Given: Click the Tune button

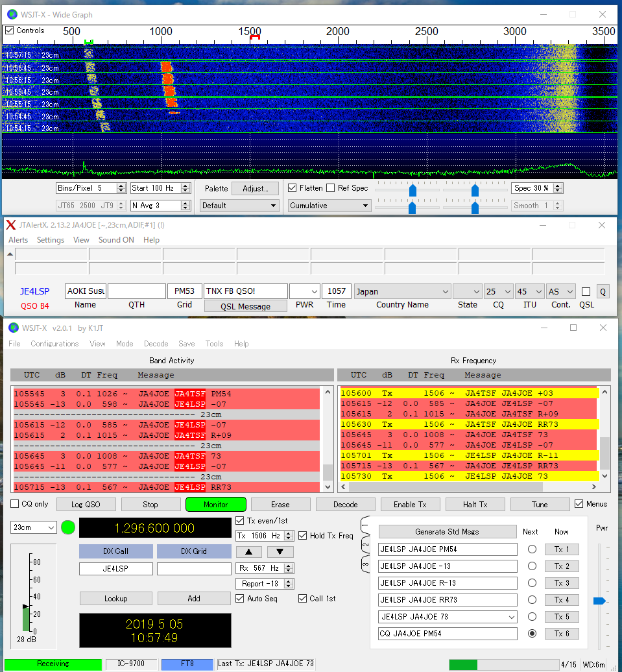Looking at the screenshot, I should click(540, 505).
